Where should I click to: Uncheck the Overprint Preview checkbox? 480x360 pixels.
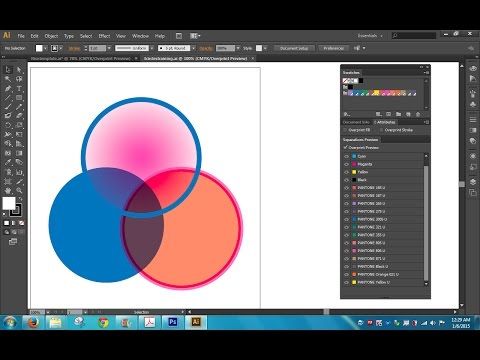pos(345,147)
